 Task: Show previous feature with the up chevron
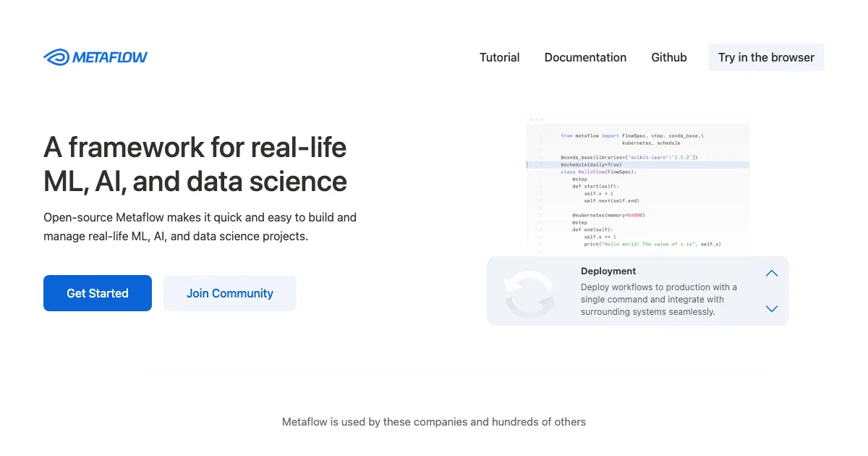click(x=771, y=274)
